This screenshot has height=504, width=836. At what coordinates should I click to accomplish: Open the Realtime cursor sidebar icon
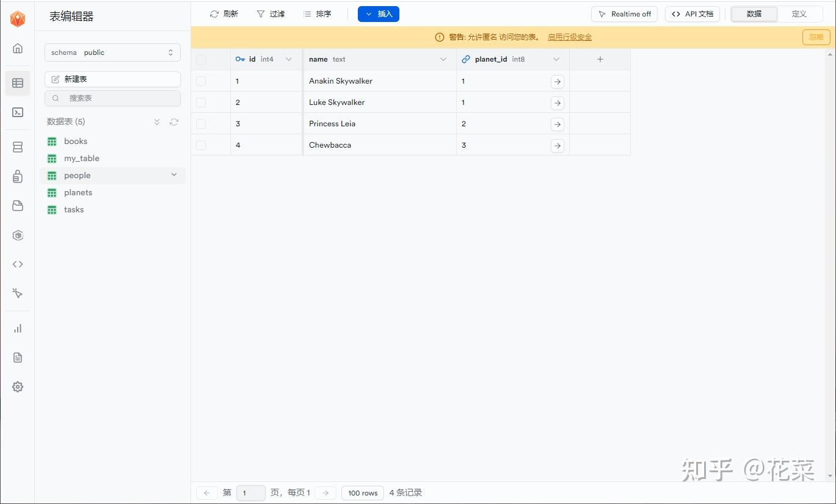18,293
